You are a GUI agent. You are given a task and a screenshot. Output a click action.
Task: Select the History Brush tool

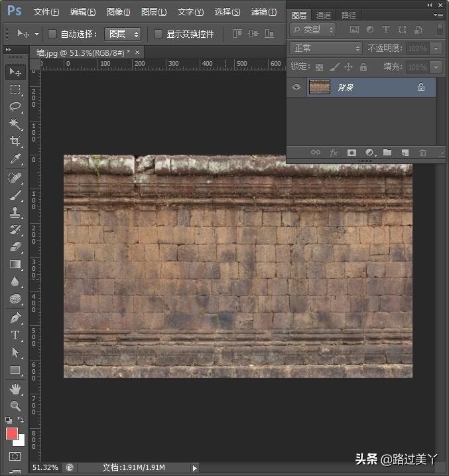click(15, 230)
